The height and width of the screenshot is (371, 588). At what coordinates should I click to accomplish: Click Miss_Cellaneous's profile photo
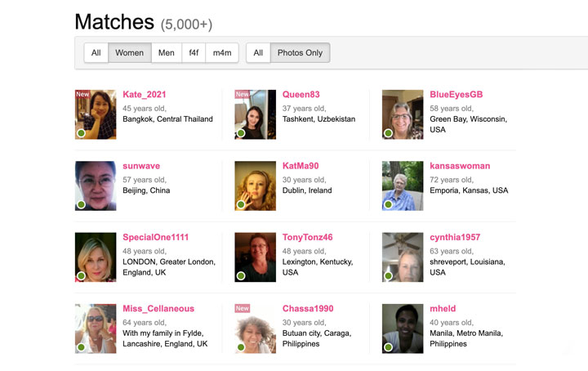(96, 329)
